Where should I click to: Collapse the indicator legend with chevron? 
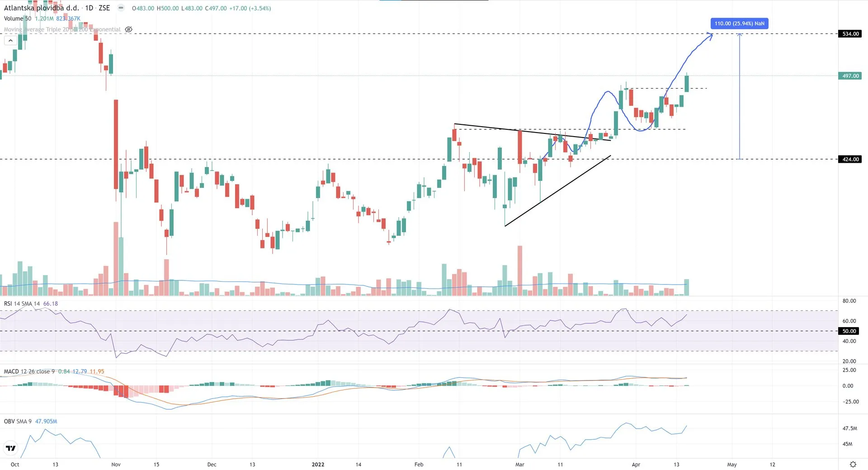pyautogui.click(x=10, y=41)
